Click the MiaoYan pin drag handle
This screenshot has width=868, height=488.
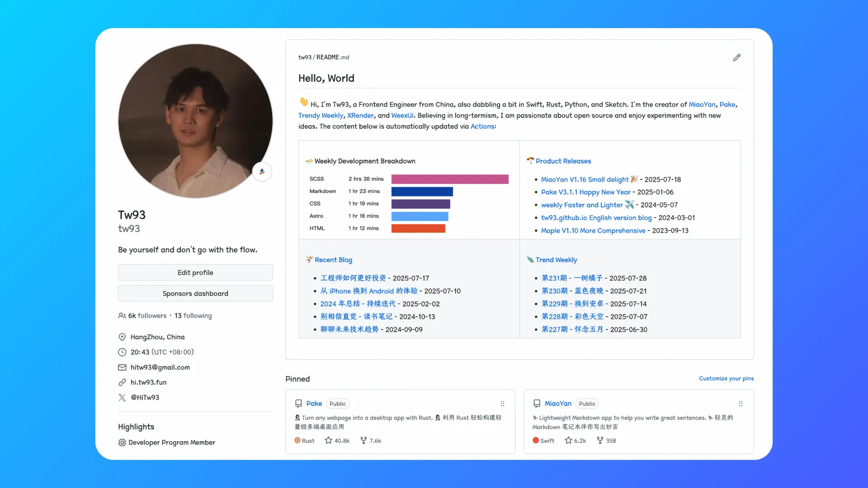coord(741,404)
